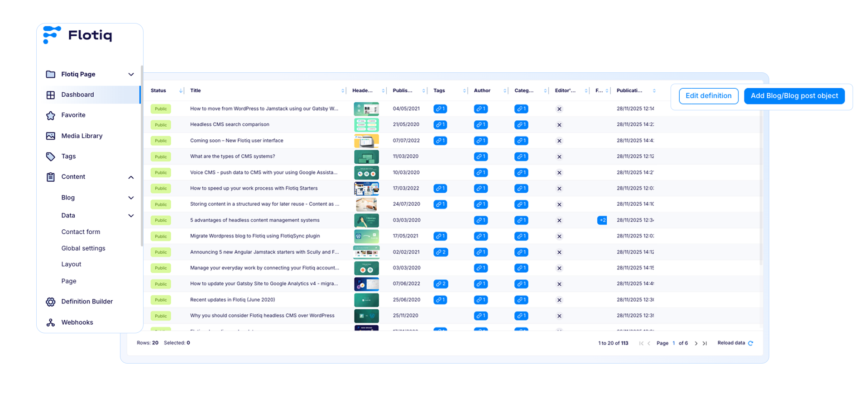The width and height of the screenshot is (868, 393).
Task: Jump to last page in pagination
Action: (x=705, y=343)
